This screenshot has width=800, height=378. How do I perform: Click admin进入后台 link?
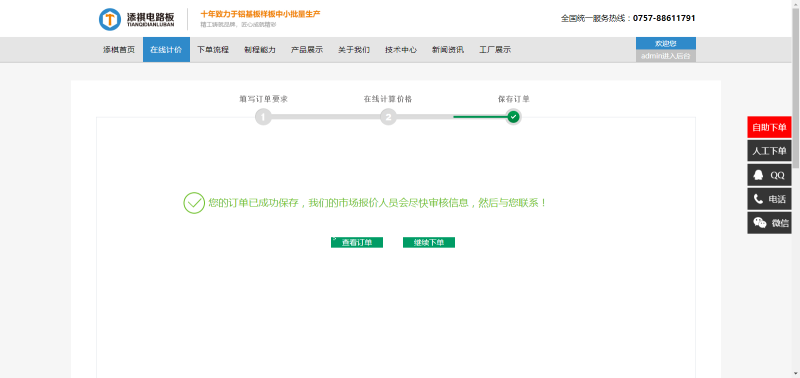[666, 56]
